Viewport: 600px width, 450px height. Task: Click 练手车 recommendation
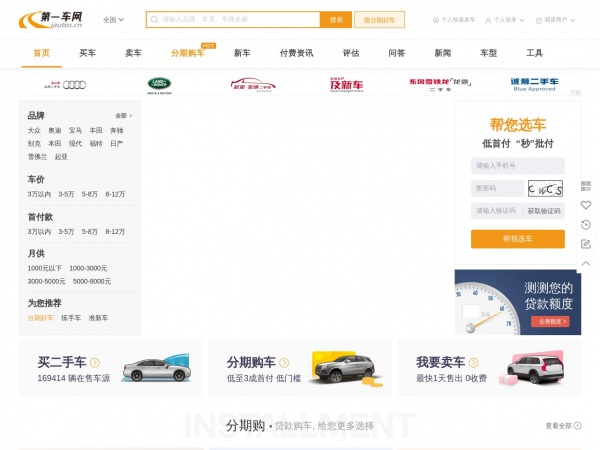coord(71,318)
